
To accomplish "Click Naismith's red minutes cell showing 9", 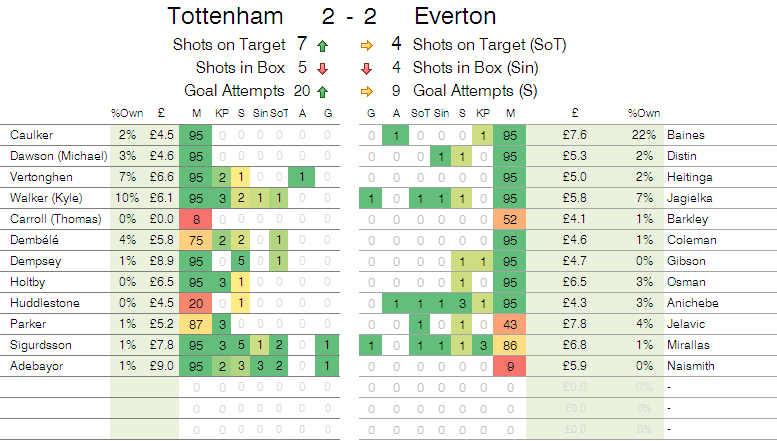I will [x=510, y=366].
